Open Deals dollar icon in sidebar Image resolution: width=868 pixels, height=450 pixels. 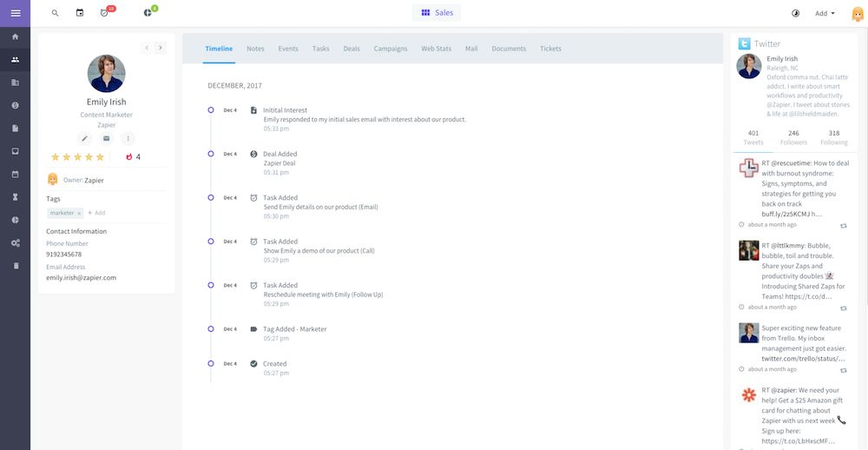click(15, 105)
